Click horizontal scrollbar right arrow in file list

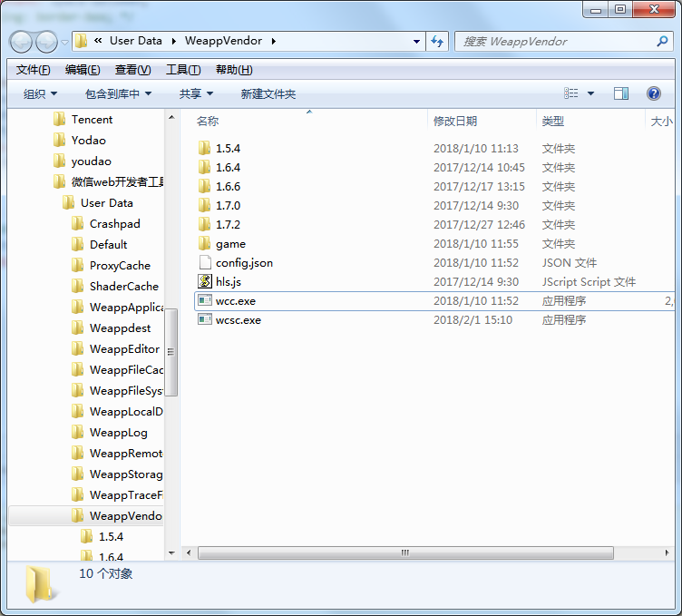[x=667, y=552]
